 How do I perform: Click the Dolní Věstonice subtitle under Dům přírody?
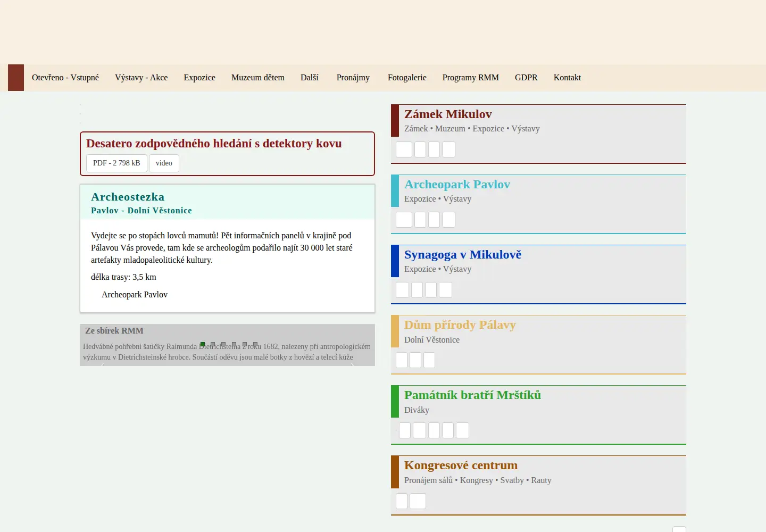click(432, 340)
